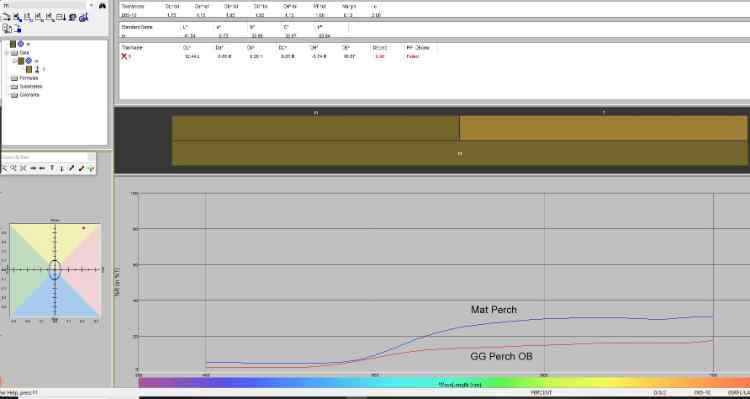
Task: Click the L* column header
Action: 186,27
